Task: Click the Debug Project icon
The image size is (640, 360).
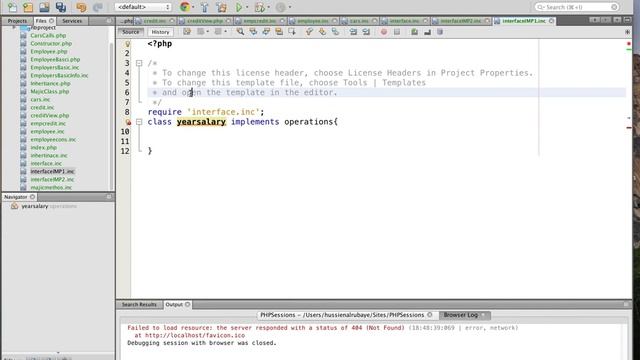Action: tap(259, 7)
